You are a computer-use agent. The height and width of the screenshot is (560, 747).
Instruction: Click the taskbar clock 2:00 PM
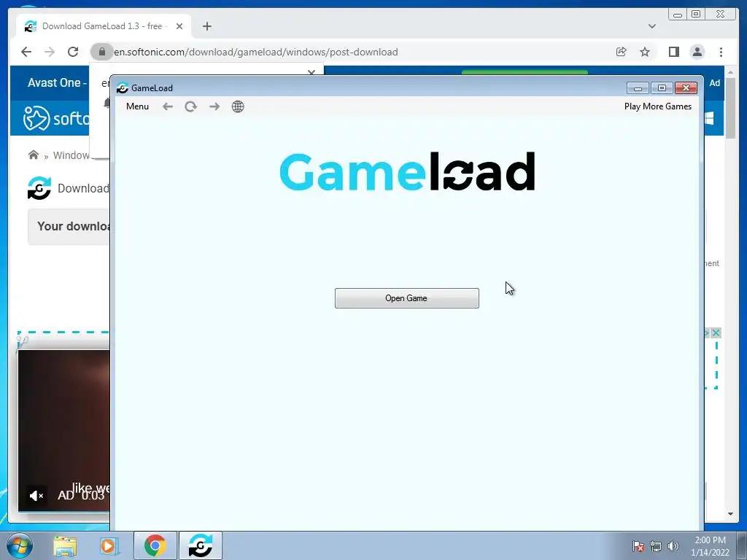(711, 540)
